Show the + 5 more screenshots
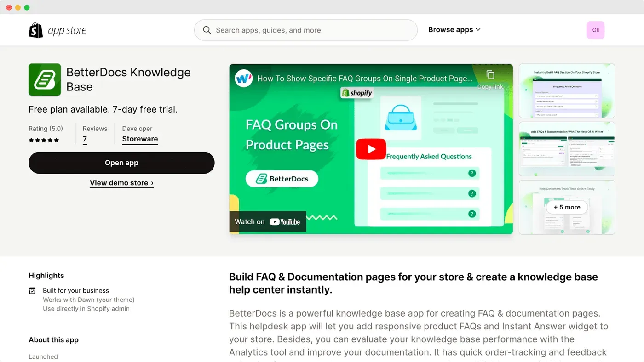This screenshot has width=644, height=362. point(567,207)
